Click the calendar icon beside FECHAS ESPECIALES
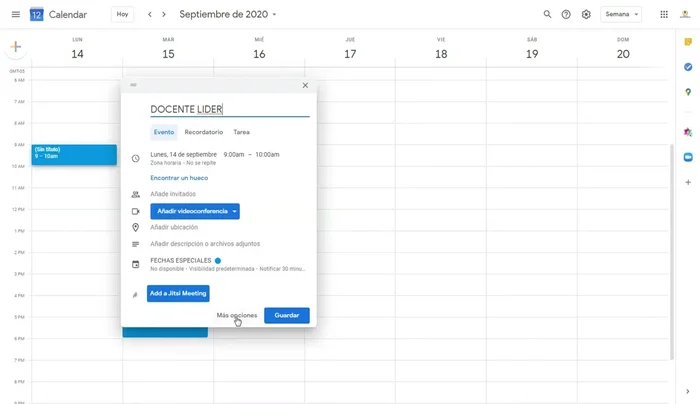The image size is (700, 404). coord(136,264)
